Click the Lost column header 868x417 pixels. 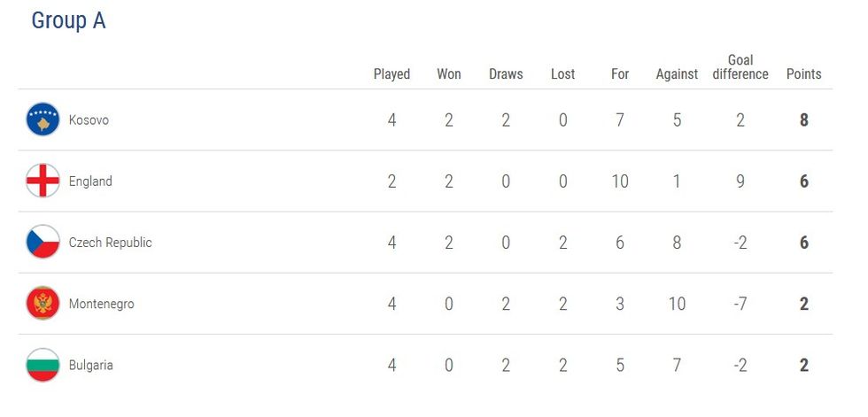point(563,74)
